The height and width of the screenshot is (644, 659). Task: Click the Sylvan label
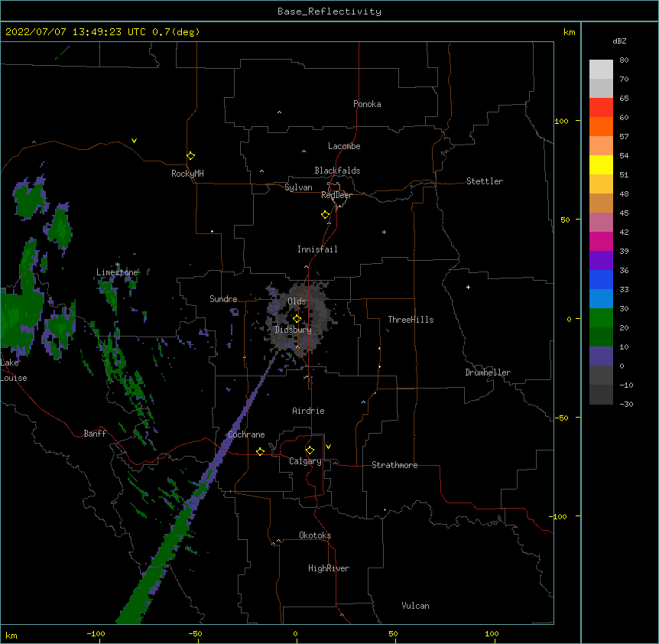pyautogui.click(x=298, y=187)
